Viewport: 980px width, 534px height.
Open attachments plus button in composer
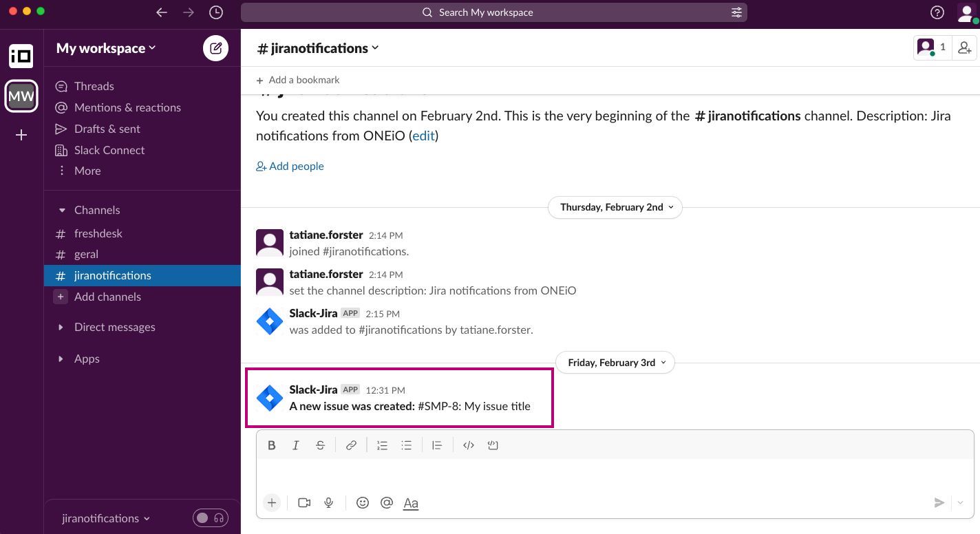tap(272, 503)
